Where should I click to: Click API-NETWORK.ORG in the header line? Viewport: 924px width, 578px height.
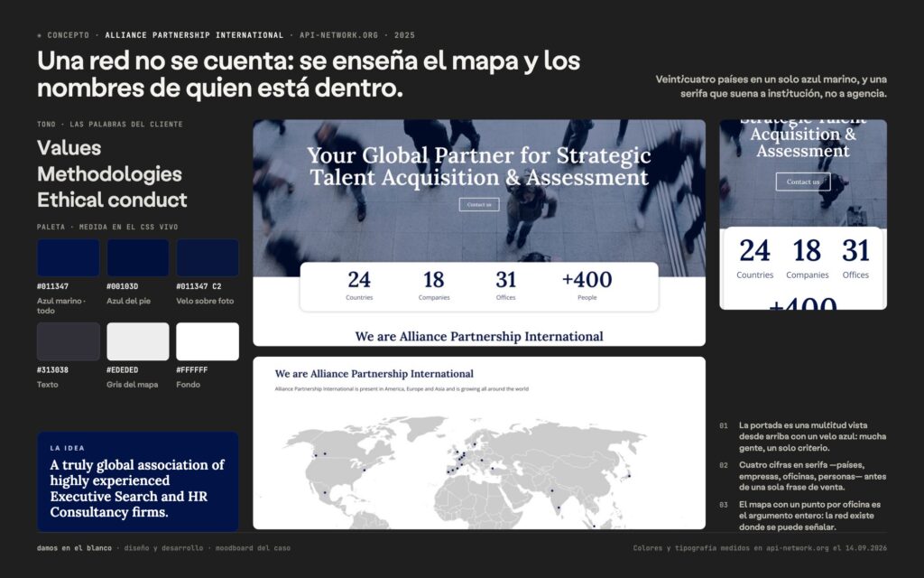[339, 35]
